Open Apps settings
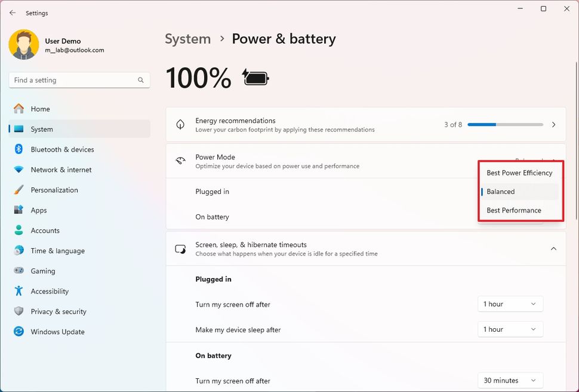 click(39, 210)
